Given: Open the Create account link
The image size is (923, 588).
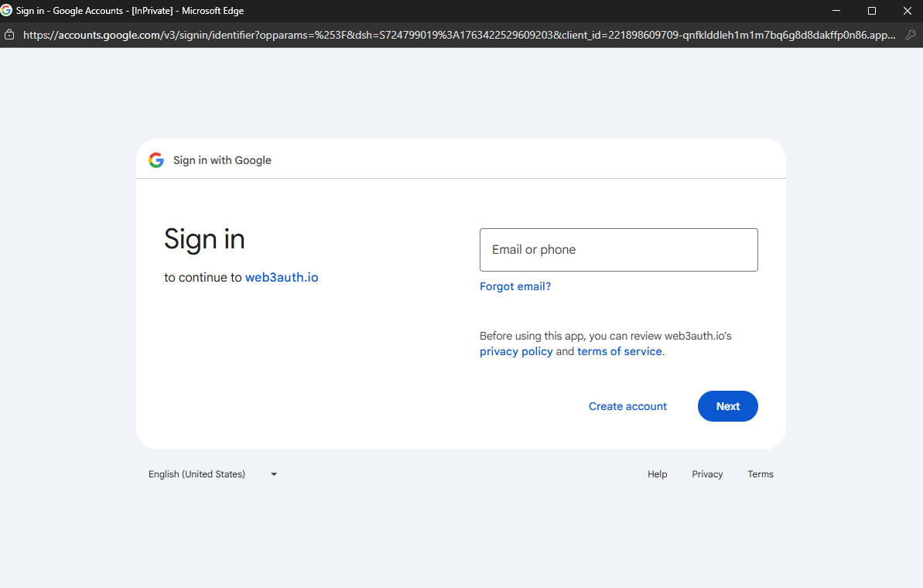Looking at the screenshot, I should click(627, 406).
